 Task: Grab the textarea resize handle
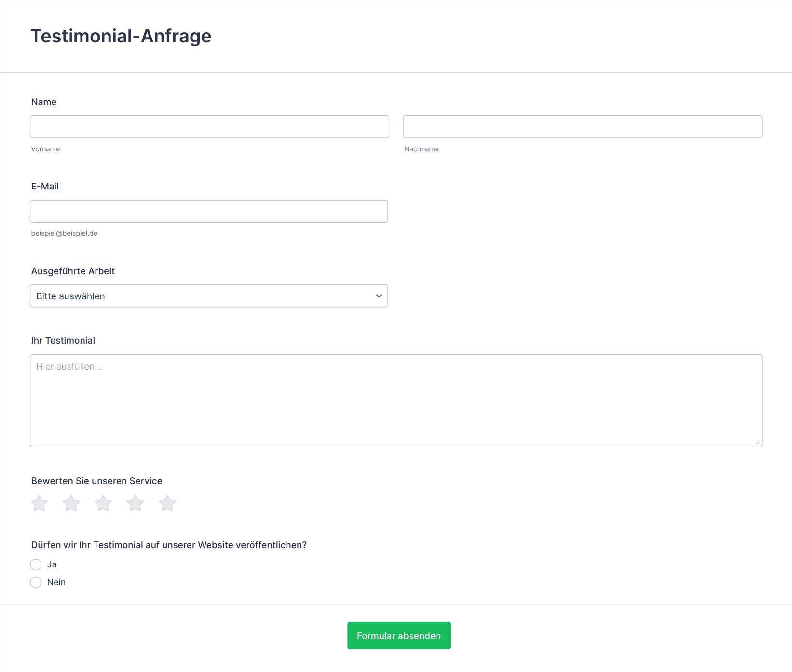coord(758,443)
